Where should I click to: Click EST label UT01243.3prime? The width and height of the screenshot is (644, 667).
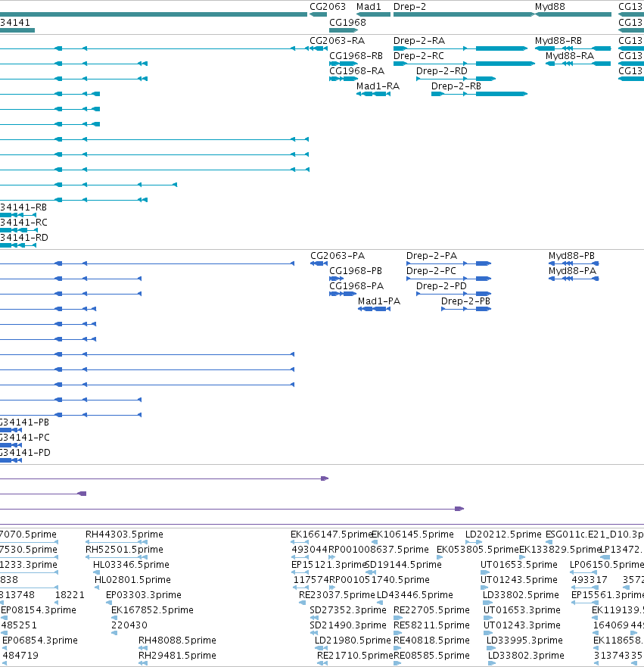pos(522,625)
